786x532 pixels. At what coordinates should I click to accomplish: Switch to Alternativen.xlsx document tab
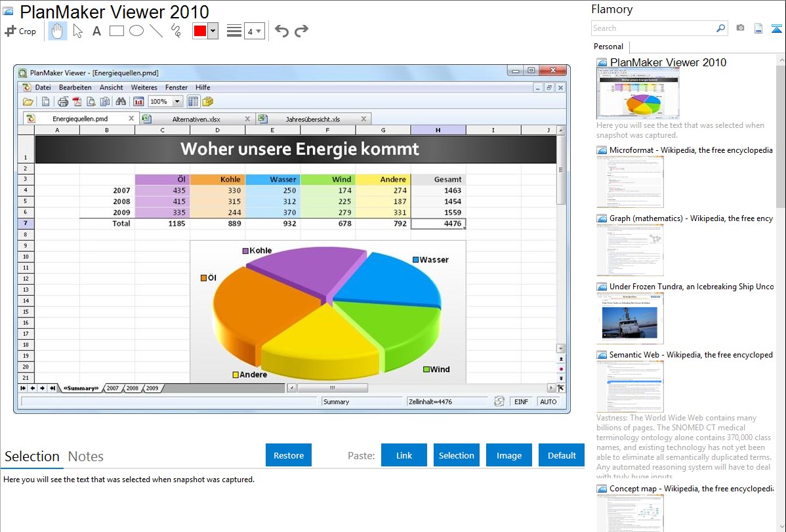[x=196, y=119]
